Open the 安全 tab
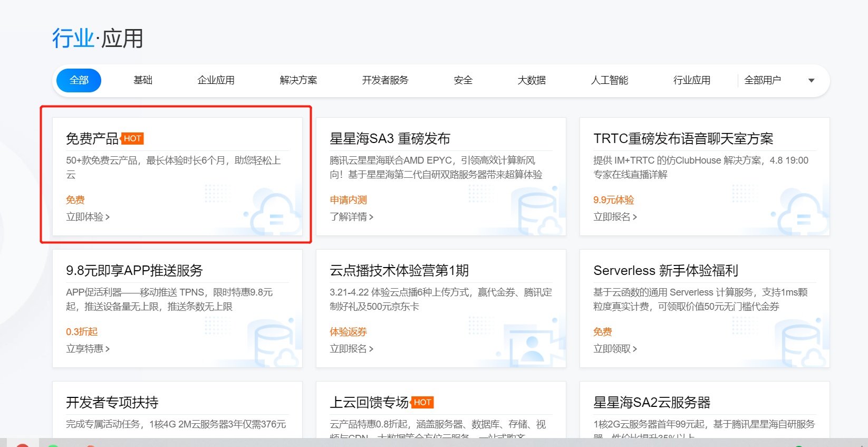This screenshot has height=447, width=868. click(463, 80)
